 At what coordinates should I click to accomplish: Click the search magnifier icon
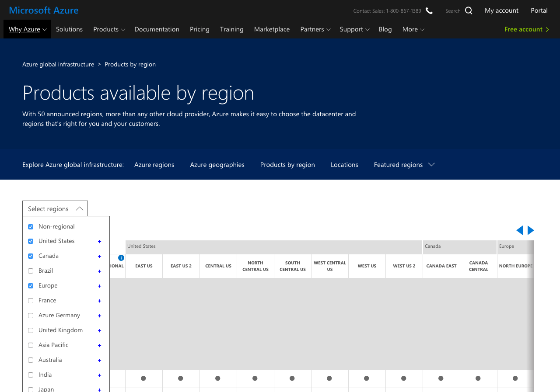coord(469,10)
